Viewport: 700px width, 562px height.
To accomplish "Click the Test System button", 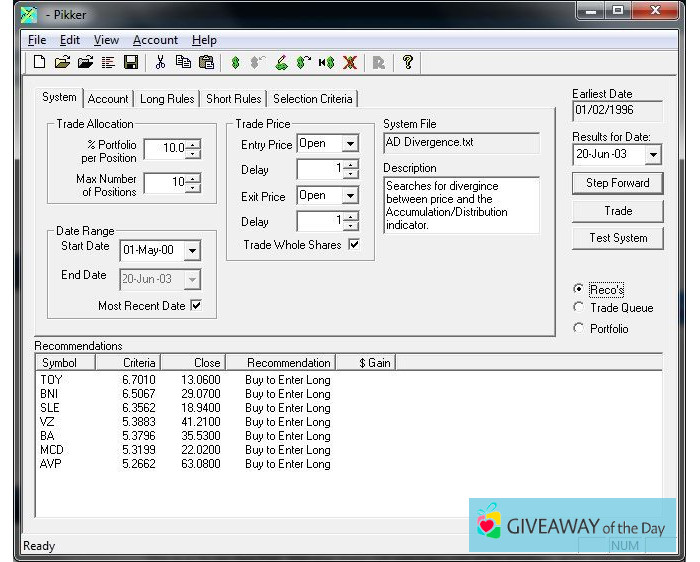I will (x=617, y=238).
